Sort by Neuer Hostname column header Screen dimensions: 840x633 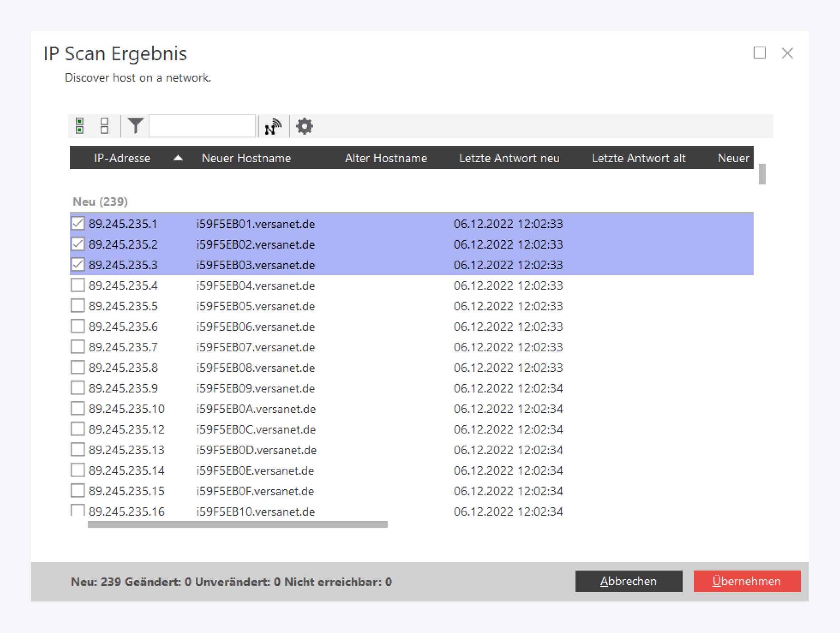(x=246, y=158)
